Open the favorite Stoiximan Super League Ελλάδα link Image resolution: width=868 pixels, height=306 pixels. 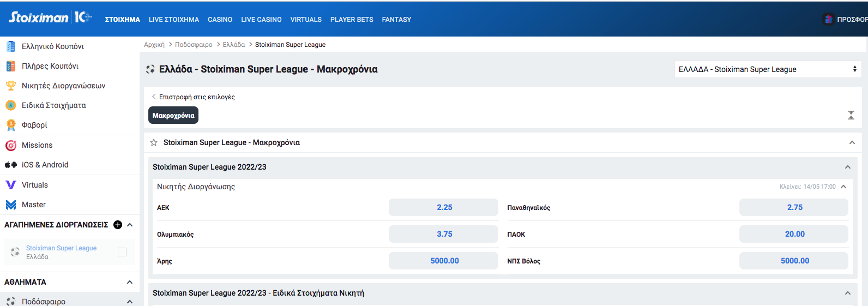coord(61,252)
